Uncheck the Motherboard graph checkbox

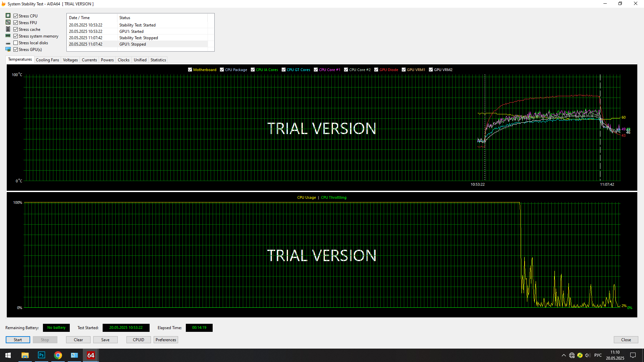coord(190,70)
